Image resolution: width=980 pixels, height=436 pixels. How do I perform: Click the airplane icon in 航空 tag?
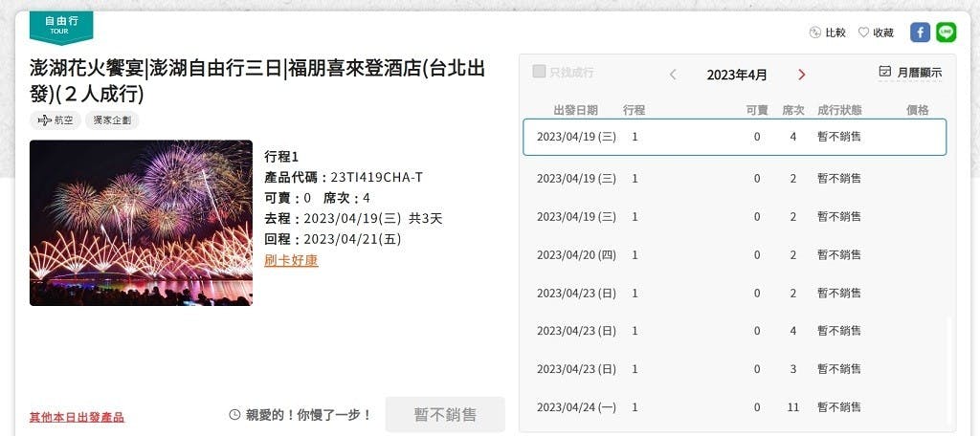[x=44, y=120]
